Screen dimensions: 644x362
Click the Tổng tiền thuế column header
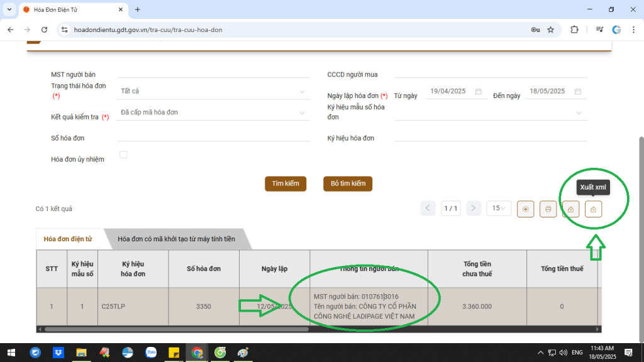tap(562, 269)
